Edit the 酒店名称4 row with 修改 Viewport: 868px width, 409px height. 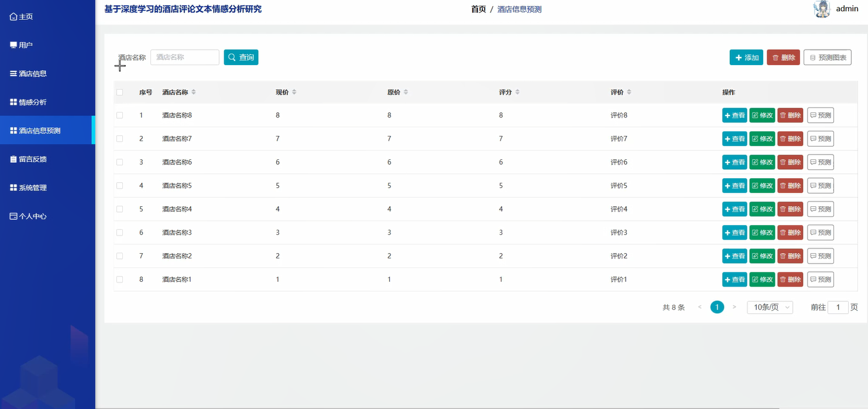coord(763,209)
